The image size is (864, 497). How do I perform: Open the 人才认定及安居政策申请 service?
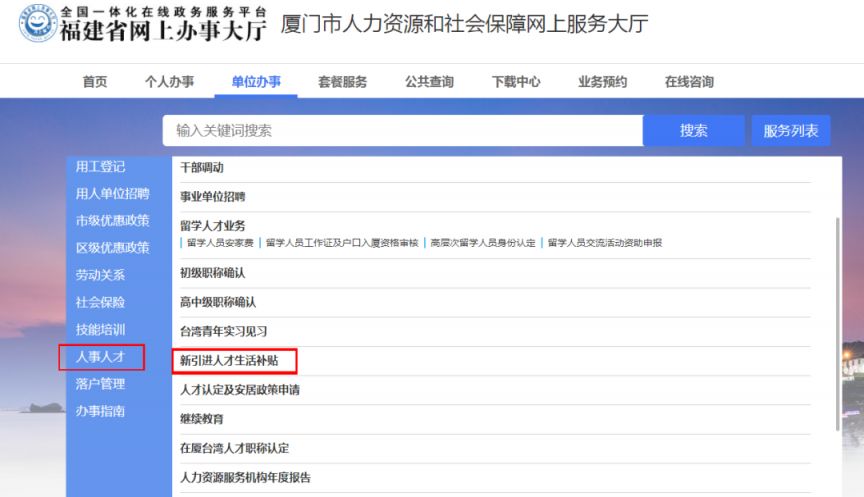pos(240,390)
